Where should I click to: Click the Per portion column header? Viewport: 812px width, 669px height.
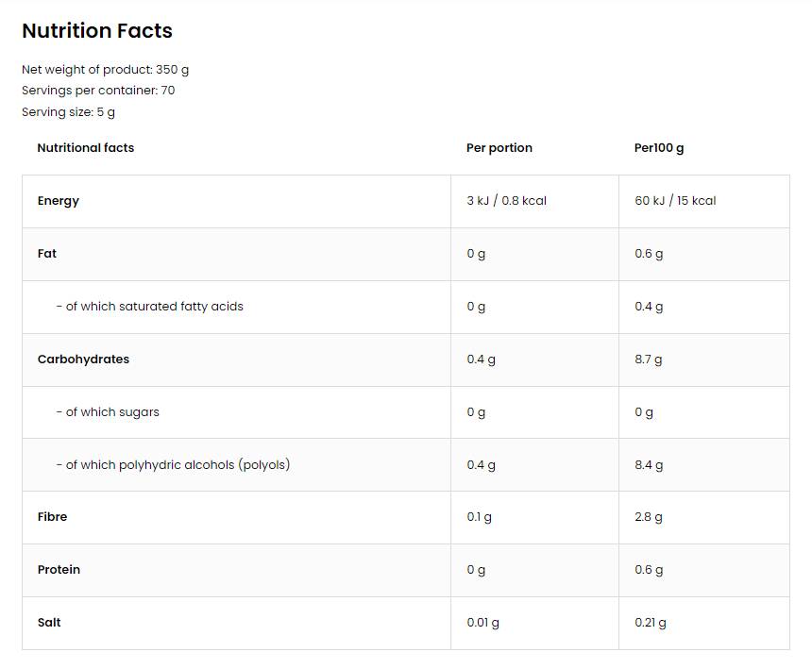pos(499,148)
